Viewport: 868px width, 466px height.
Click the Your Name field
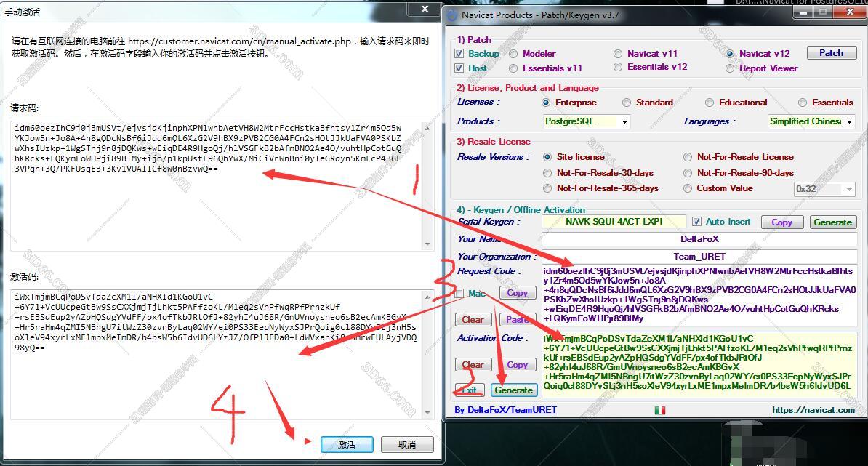(699, 239)
